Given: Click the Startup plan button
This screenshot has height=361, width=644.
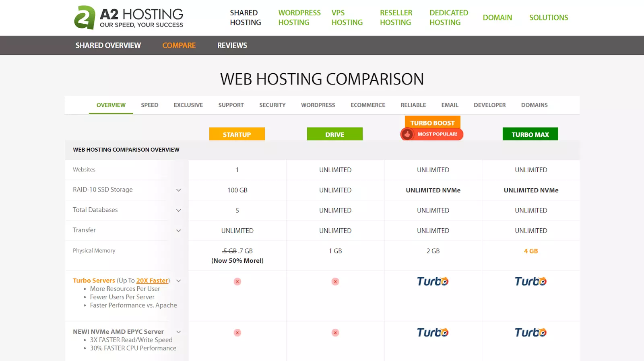Looking at the screenshot, I should [237, 134].
